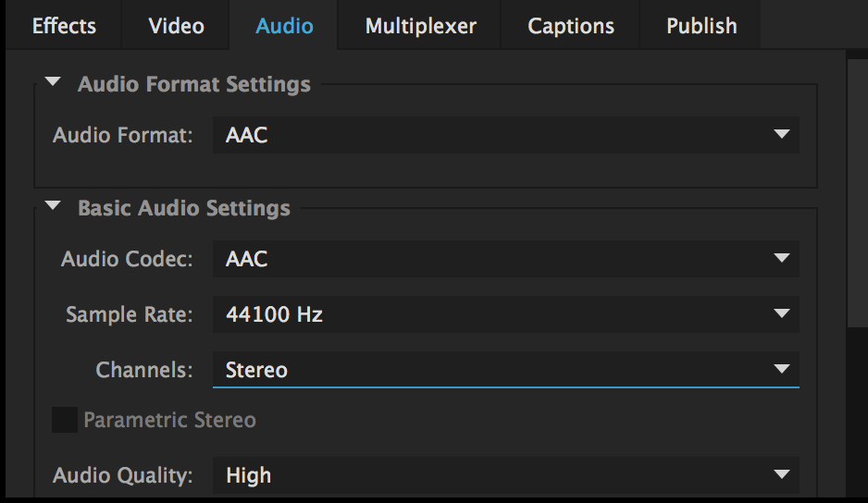Collapse the Audio Format Settings section
This screenshot has width=868, height=503.
point(53,82)
